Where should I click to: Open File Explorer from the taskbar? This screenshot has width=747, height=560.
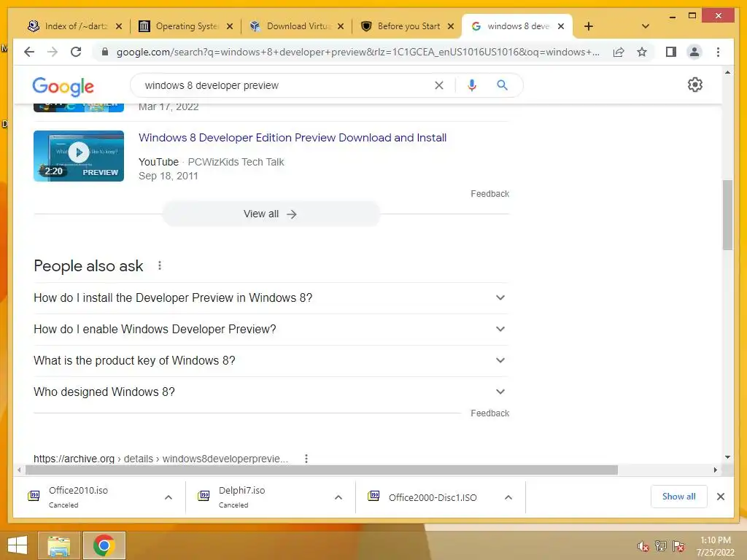[58, 545]
